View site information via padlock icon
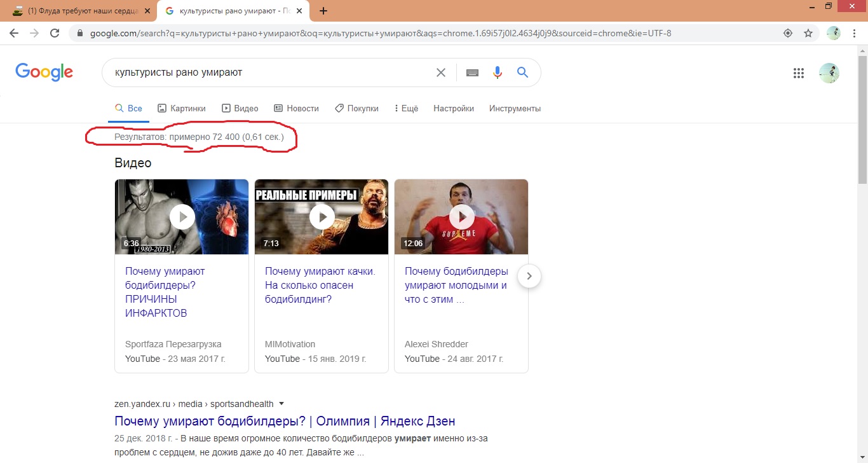 tap(79, 33)
